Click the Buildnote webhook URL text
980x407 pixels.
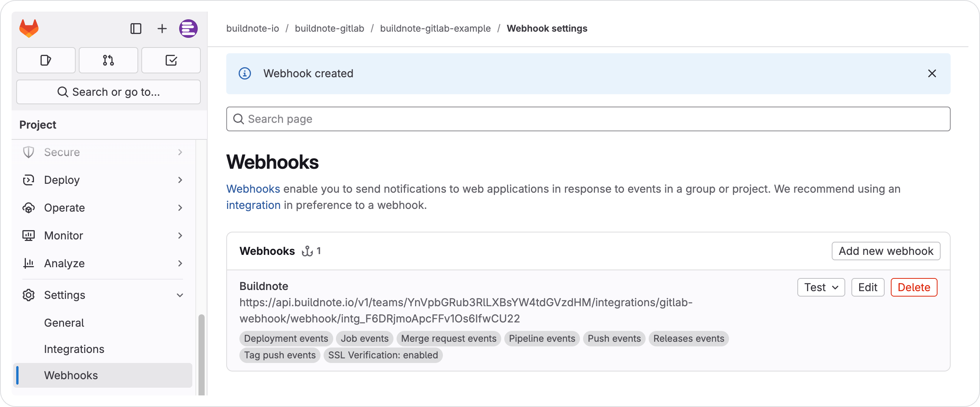tap(466, 310)
